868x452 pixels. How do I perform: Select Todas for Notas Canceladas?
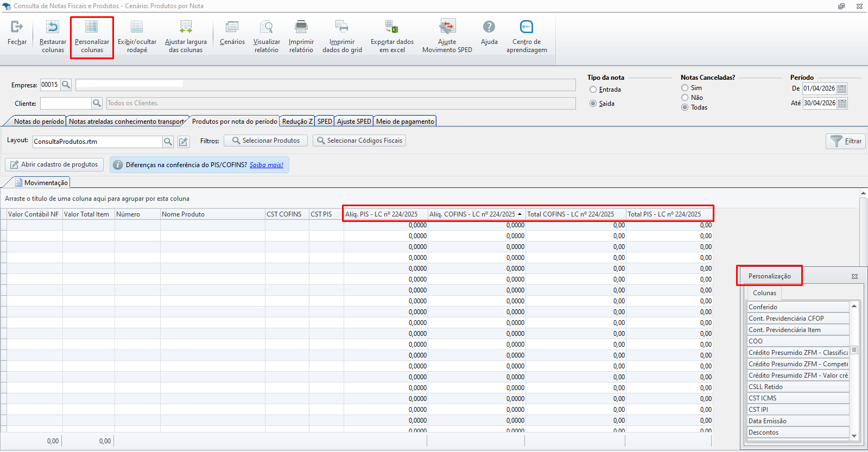tap(685, 107)
